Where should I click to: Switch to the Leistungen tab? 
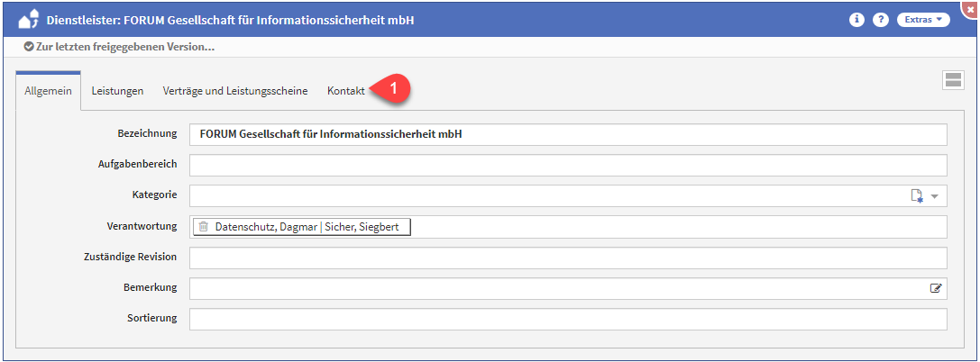coord(117,91)
